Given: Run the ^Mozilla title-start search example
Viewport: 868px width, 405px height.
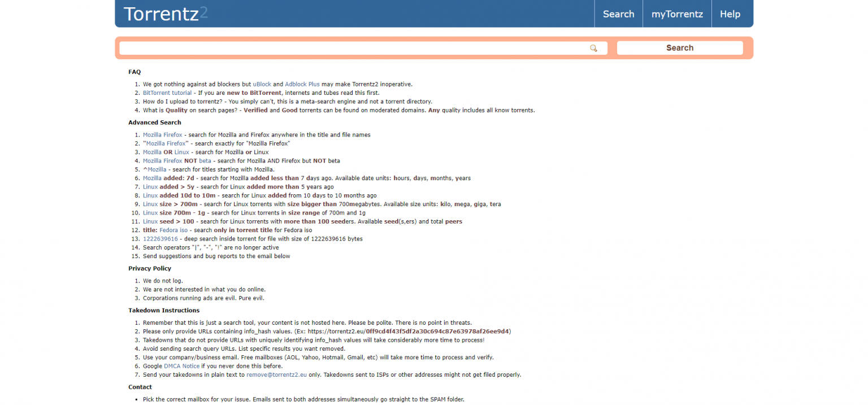Looking at the screenshot, I should (156, 169).
